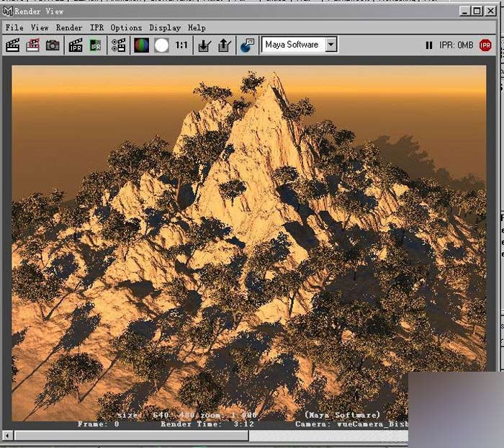Click the "Render Time: 3:12" text

pyautogui.click(x=207, y=424)
